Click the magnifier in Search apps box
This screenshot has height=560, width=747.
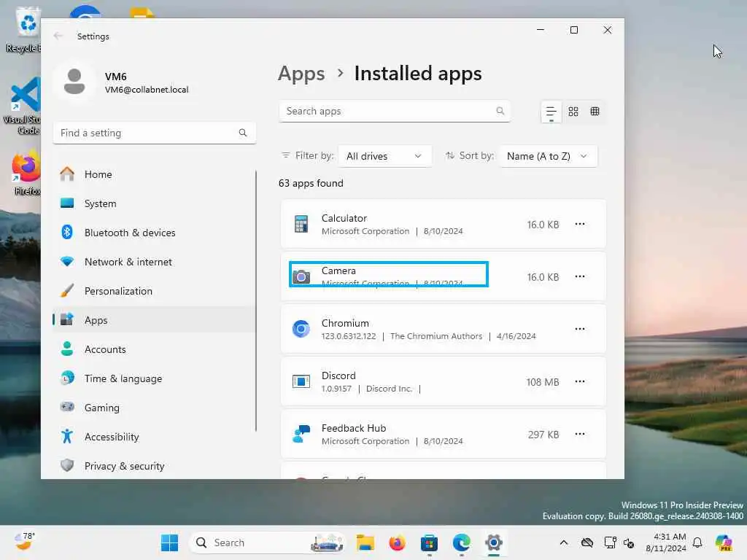500,111
